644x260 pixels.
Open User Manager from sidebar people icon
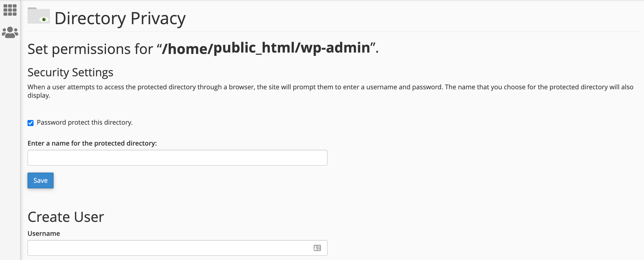pyautogui.click(x=10, y=32)
